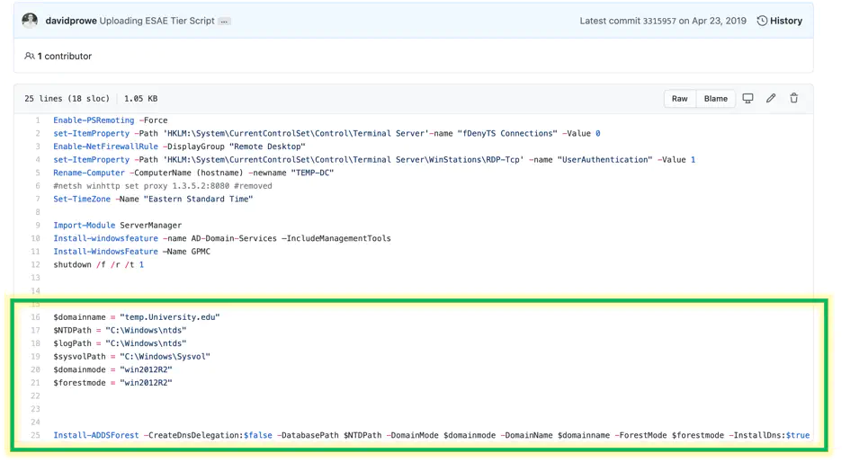Click Enable-NetFirewallRule on line 3

tap(106, 147)
